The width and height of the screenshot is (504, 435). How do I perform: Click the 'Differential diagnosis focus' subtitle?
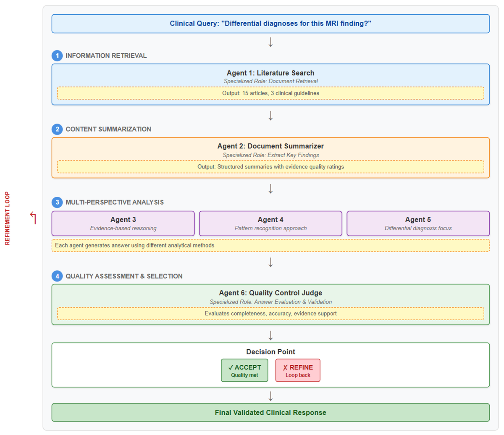point(418,228)
